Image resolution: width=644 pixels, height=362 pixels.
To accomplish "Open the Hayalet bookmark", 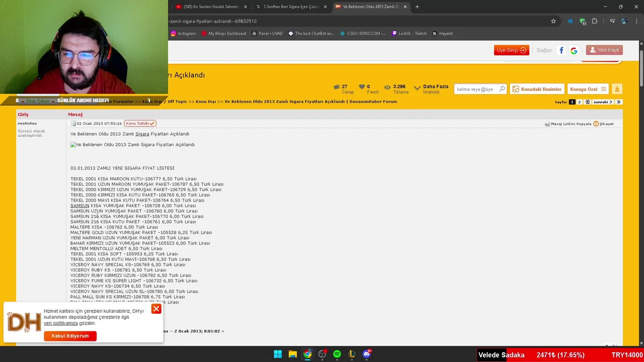I will click(442, 34).
